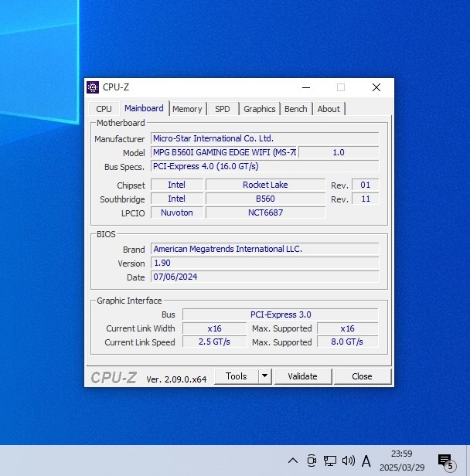Select the Mainboard tab
The height and width of the screenshot is (476, 470).
click(145, 108)
